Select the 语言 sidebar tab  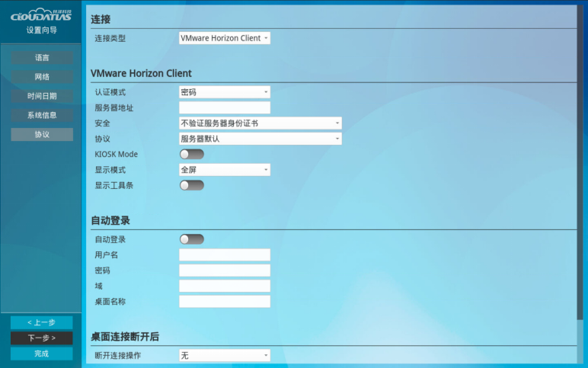click(42, 58)
